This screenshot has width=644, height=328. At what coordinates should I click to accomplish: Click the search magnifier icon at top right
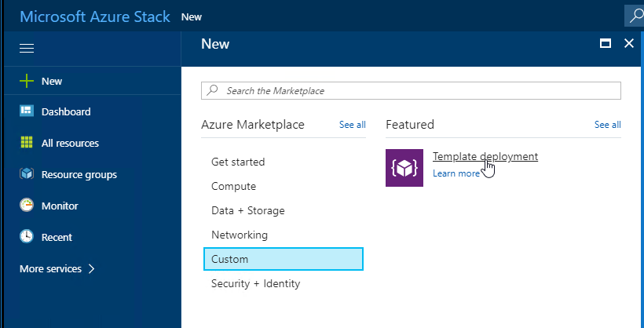[634, 16]
